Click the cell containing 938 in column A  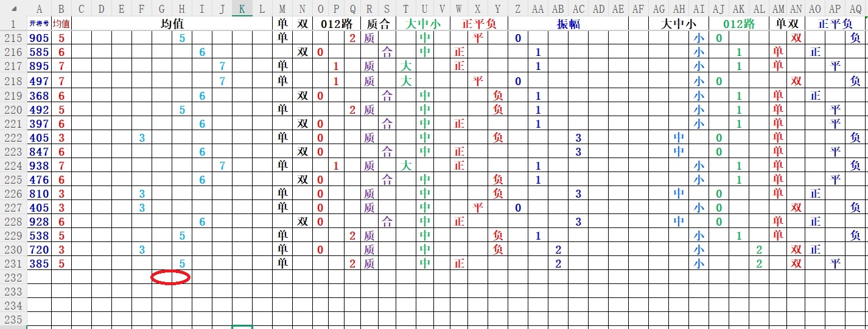click(39, 165)
